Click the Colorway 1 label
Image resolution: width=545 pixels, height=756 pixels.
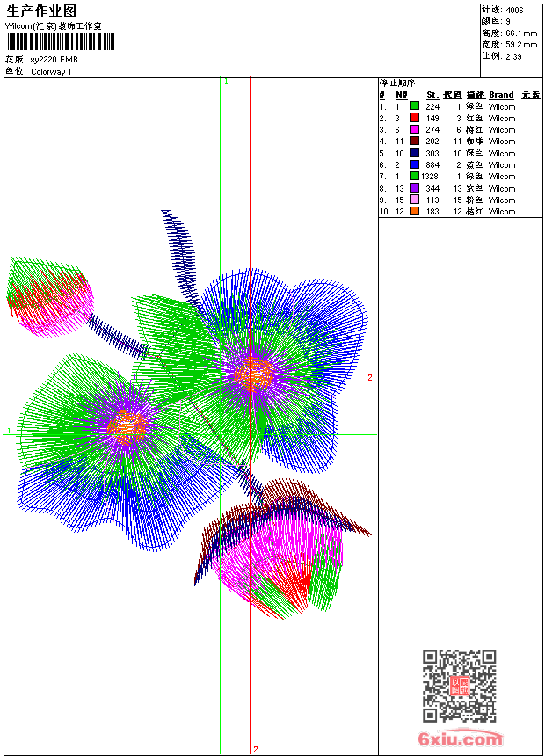coord(51,71)
